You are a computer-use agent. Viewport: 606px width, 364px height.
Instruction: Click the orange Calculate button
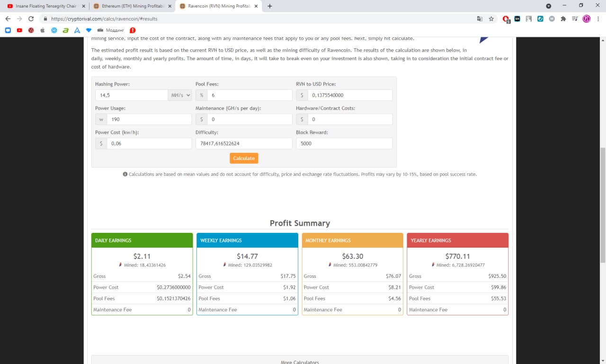coord(244,158)
